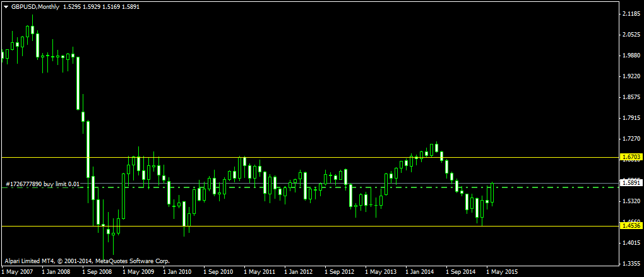
Task: Click the 1.7915 price scale label
Action: tap(631, 118)
